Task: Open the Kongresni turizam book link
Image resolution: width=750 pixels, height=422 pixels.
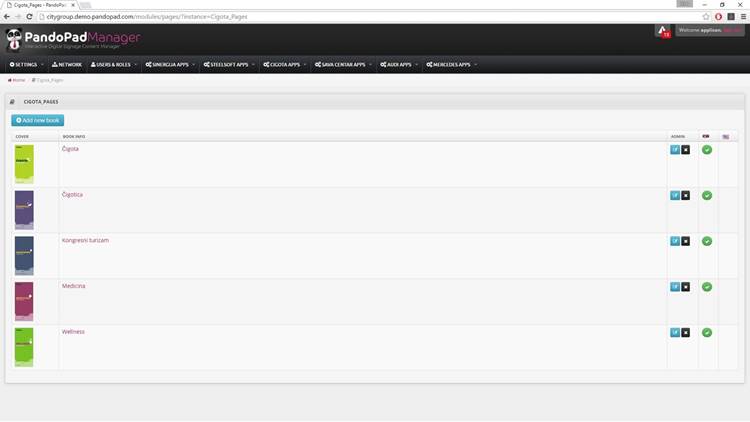Action: [x=85, y=240]
